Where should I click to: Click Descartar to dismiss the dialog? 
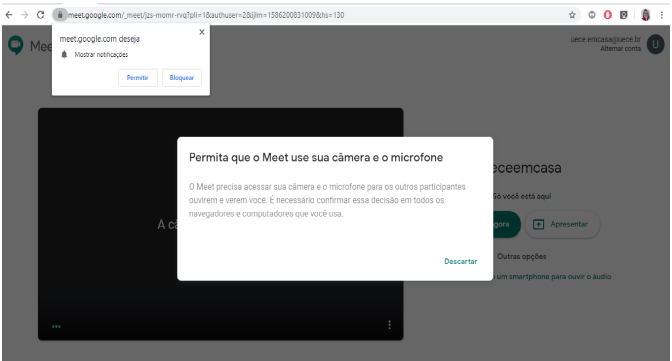pos(461,261)
